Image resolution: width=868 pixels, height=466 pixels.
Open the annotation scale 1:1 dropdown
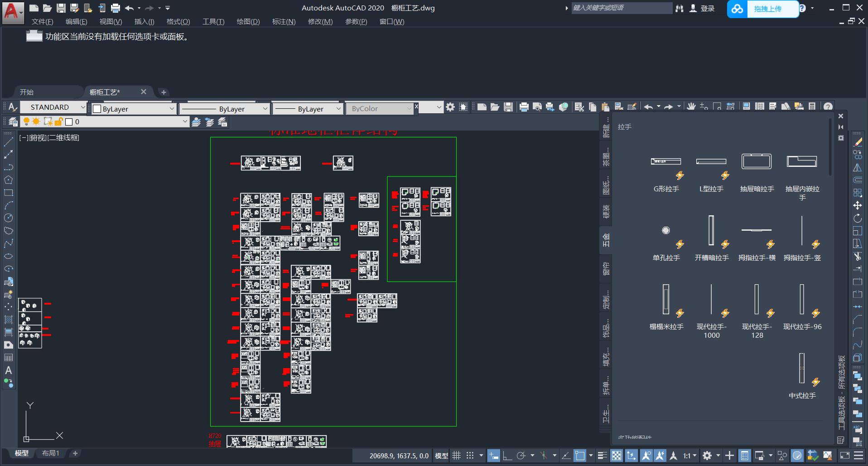point(690,456)
